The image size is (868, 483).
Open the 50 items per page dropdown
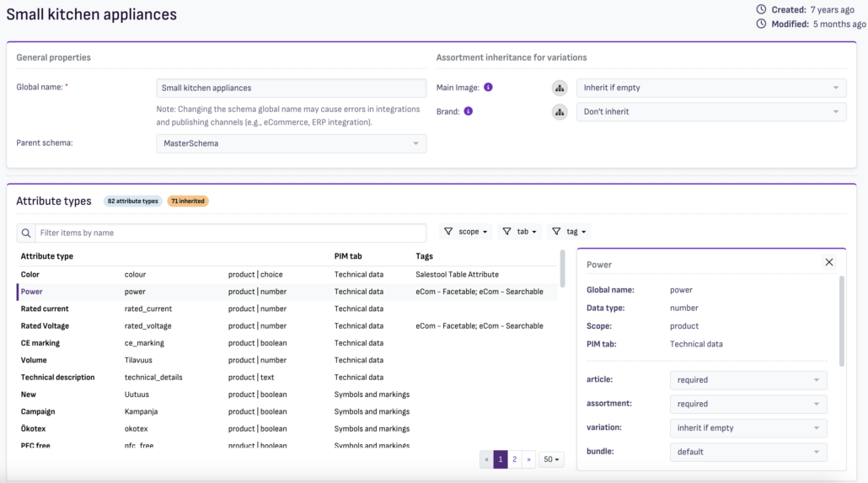point(551,459)
